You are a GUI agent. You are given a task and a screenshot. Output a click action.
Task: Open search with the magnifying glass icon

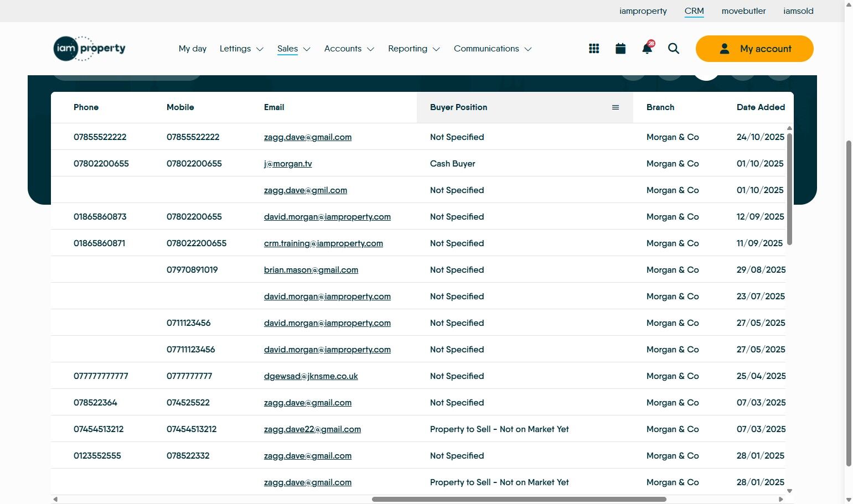click(674, 49)
